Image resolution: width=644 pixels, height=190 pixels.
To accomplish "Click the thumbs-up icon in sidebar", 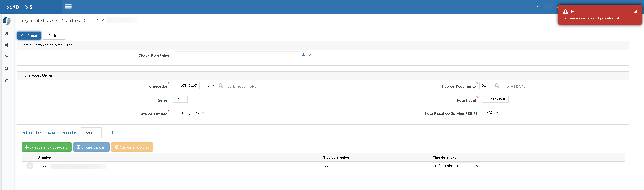I will click(7, 80).
